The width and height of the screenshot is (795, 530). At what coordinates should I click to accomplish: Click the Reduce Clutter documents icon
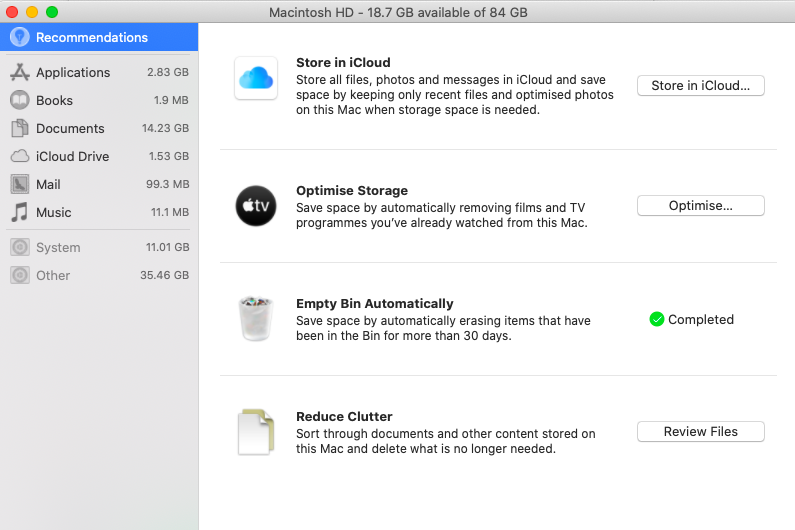(x=255, y=432)
